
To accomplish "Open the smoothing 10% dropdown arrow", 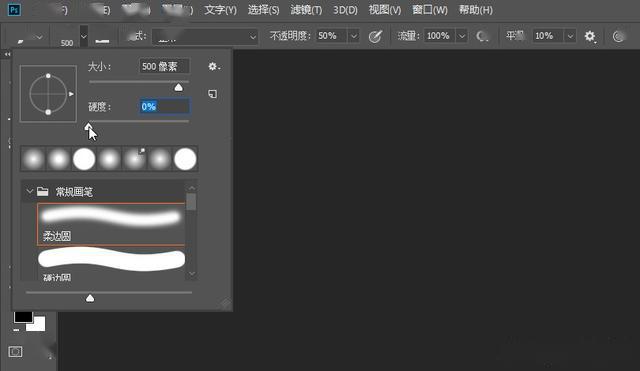I will (570, 36).
